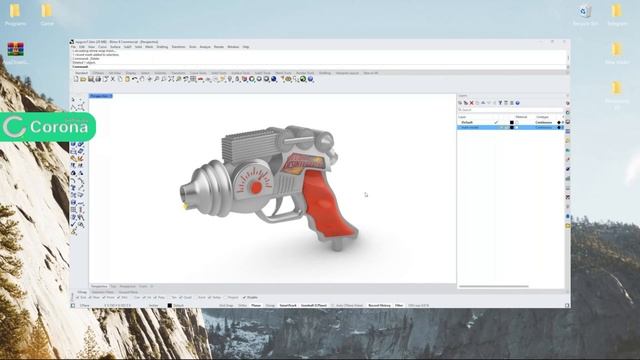Open the CPlane coordinate selector in the status bar
640x360 pixels.
(x=85, y=305)
